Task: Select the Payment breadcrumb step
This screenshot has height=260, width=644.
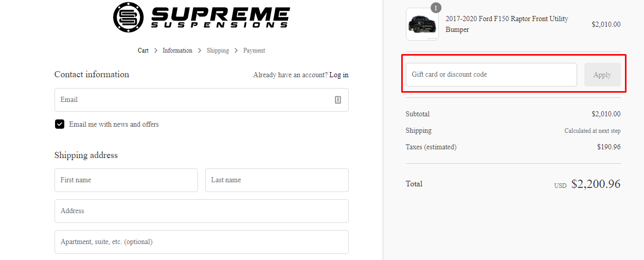Action: 254,50
